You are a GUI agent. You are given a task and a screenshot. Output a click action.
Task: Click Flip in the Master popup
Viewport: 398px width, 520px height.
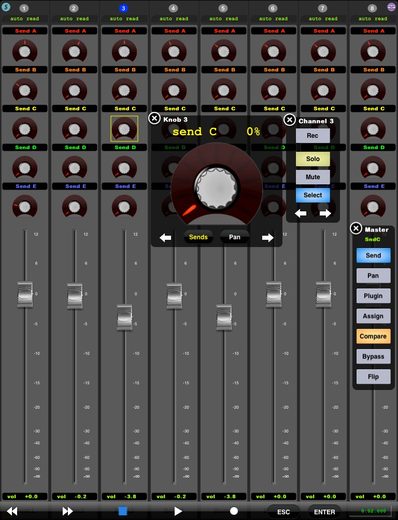pos(373,377)
